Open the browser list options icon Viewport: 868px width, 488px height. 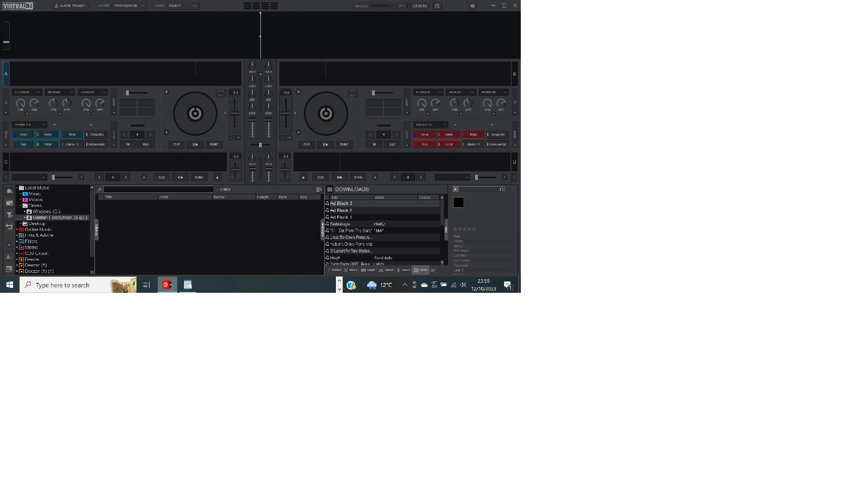pyautogui.click(x=319, y=190)
